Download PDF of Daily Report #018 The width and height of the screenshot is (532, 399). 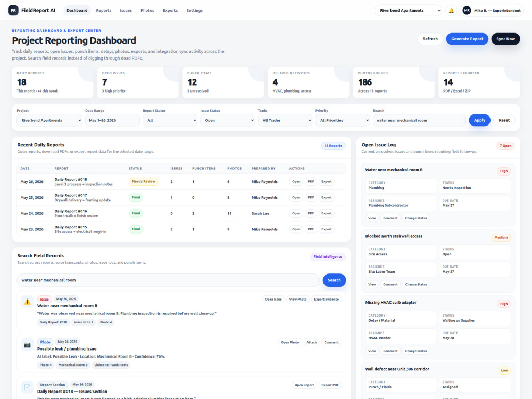[x=311, y=182]
